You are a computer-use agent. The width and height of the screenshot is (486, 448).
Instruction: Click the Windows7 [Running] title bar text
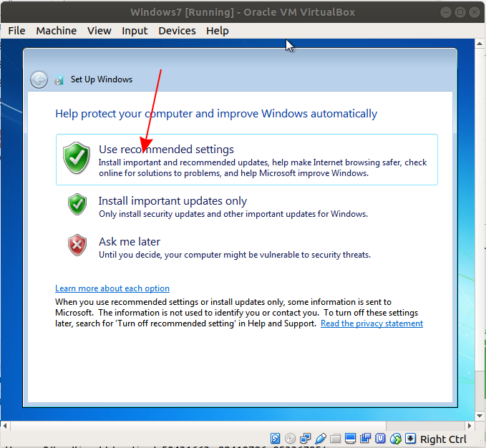243,12
